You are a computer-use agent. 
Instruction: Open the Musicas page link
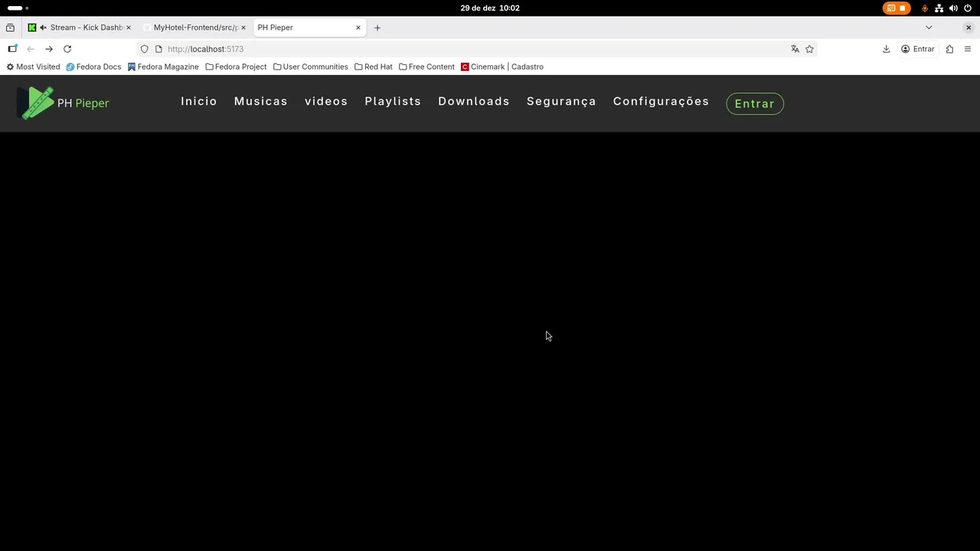click(261, 101)
